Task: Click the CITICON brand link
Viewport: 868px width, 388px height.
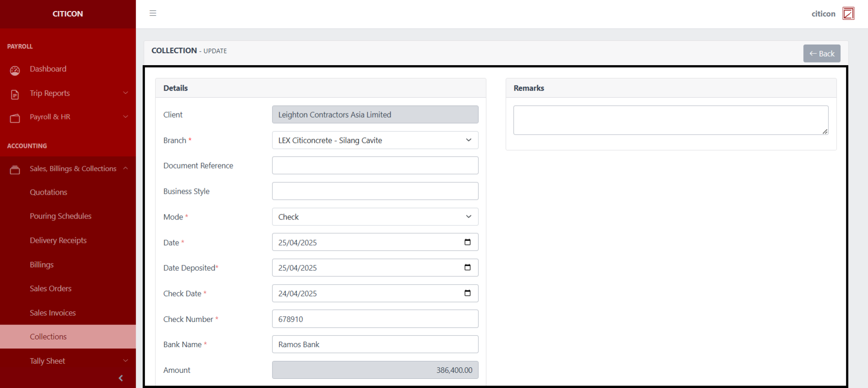Action: click(68, 14)
